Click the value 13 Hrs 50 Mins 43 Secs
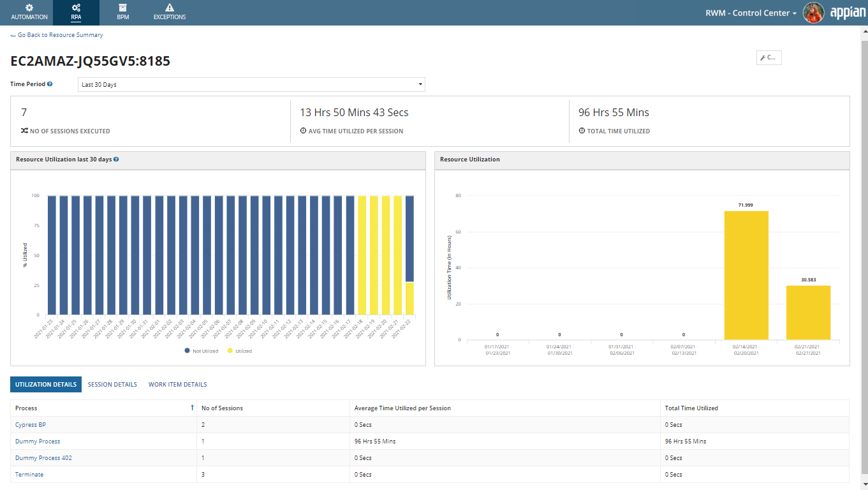The height and width of the screenshot is (490, 868). tap(354, 112)
